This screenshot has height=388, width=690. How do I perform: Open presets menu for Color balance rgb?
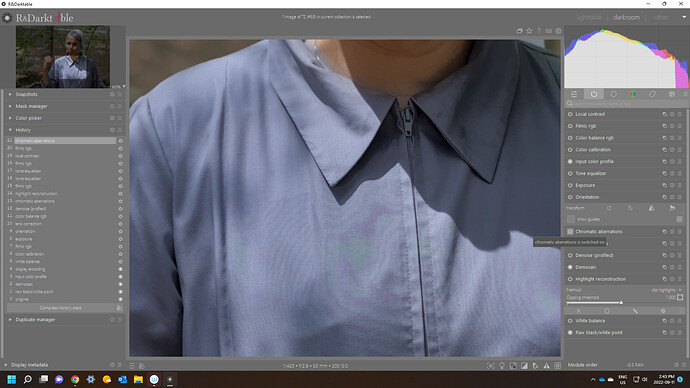pyautogui.click(x=680, y=138)
